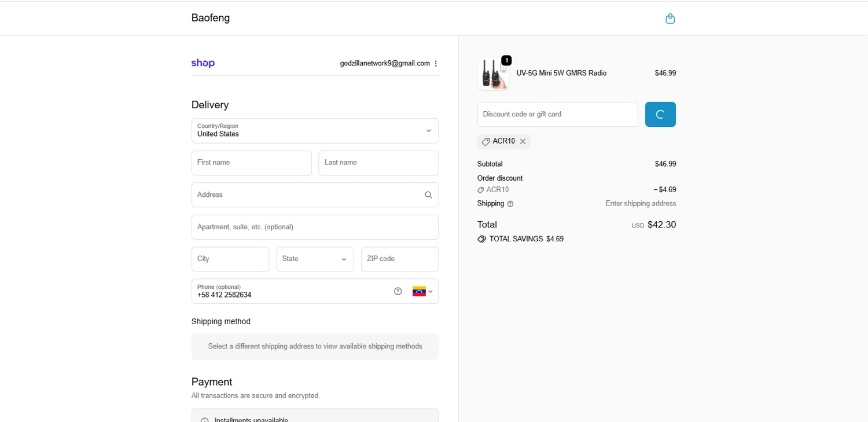Click the shipping methods unavailable notice
868x422 pixels.
pyautogui.click(x=315, y=347)
